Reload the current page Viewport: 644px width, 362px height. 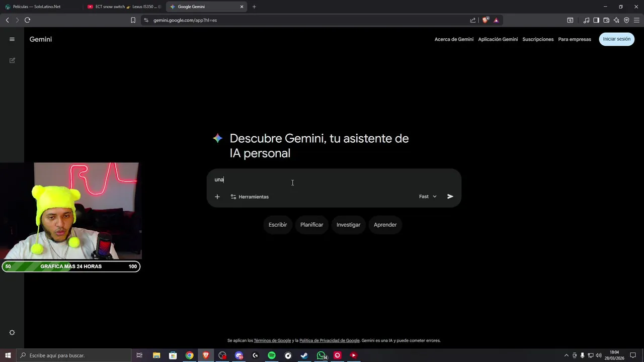click(27, 20)
